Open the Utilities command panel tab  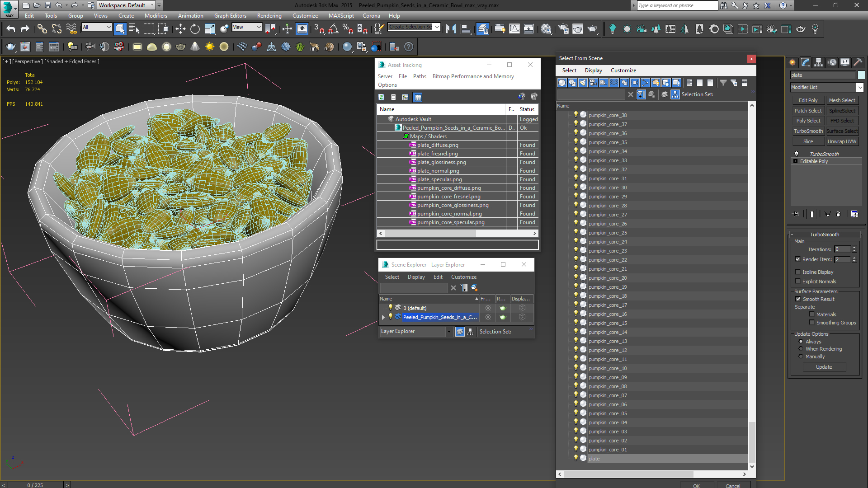tap(858, 62)
